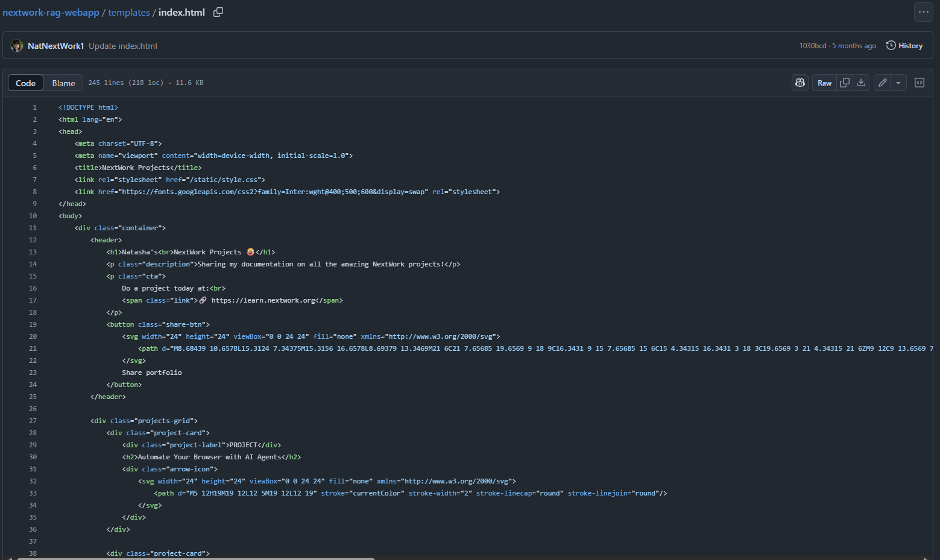Open nextwork-rag-webapp repository link
Image resolution: width=940 pixels, height=560 pixels.
tap(51, 12)
